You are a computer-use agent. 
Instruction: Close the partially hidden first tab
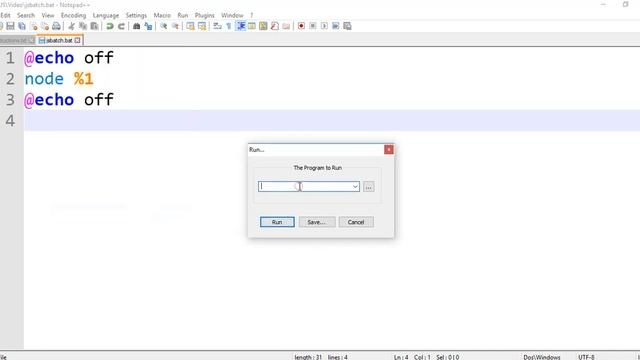tap(31, 40)
